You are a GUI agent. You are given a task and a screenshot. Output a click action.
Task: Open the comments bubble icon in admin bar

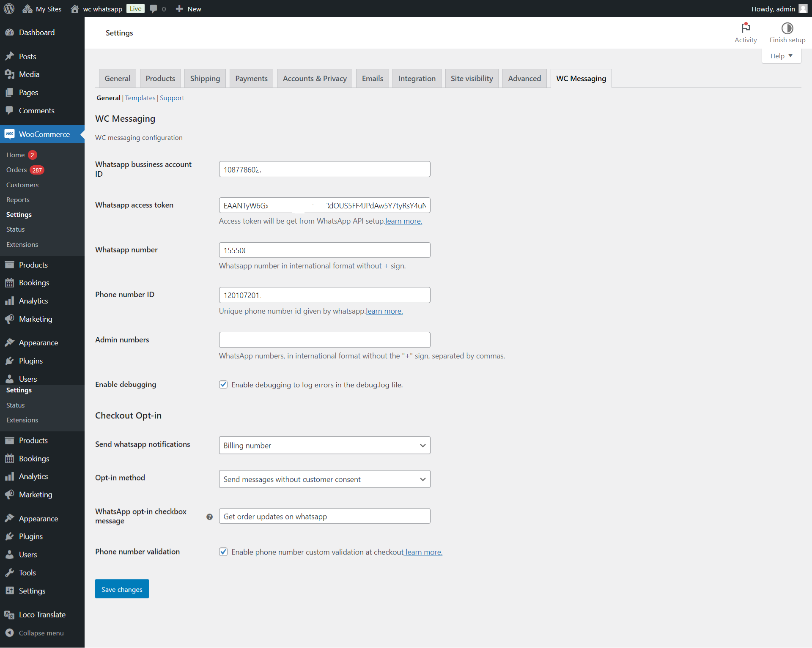point(154,9)
